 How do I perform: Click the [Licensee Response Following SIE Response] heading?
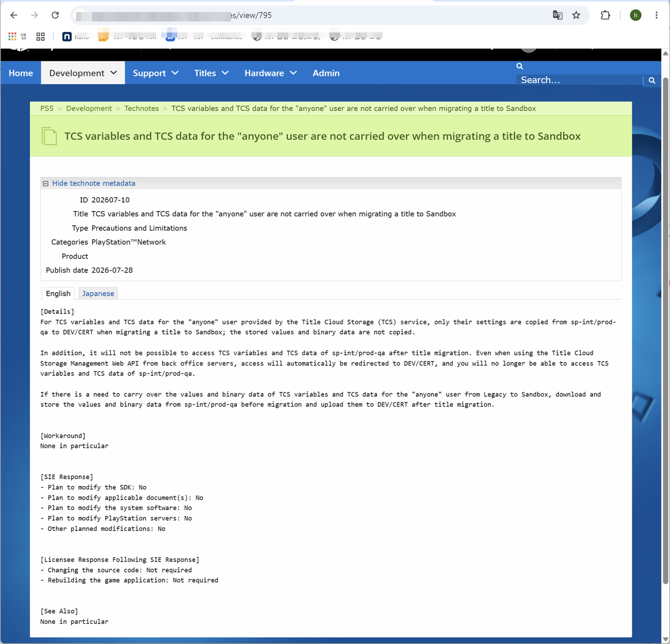(x=120, y=560)
